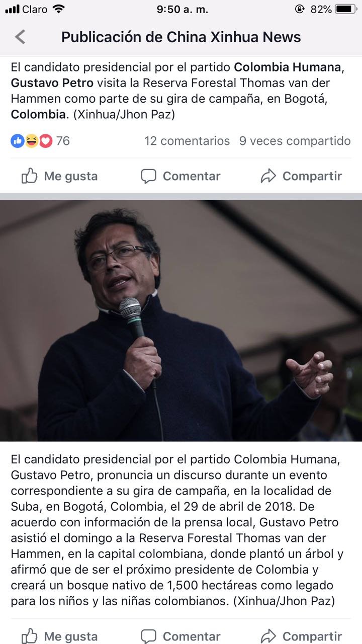Tap the photo caption about Suba speech
Image resolution: width=362 pixels, height=644 pixels.
coord(178,530)
